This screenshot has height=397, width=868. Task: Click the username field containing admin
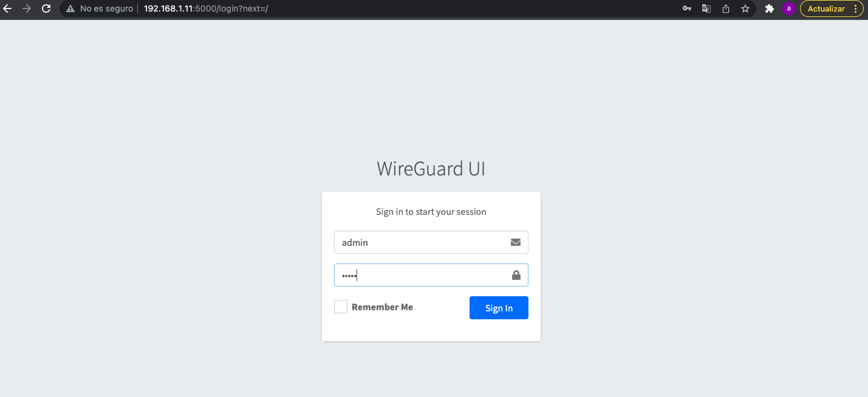click(x=419, y=242)
